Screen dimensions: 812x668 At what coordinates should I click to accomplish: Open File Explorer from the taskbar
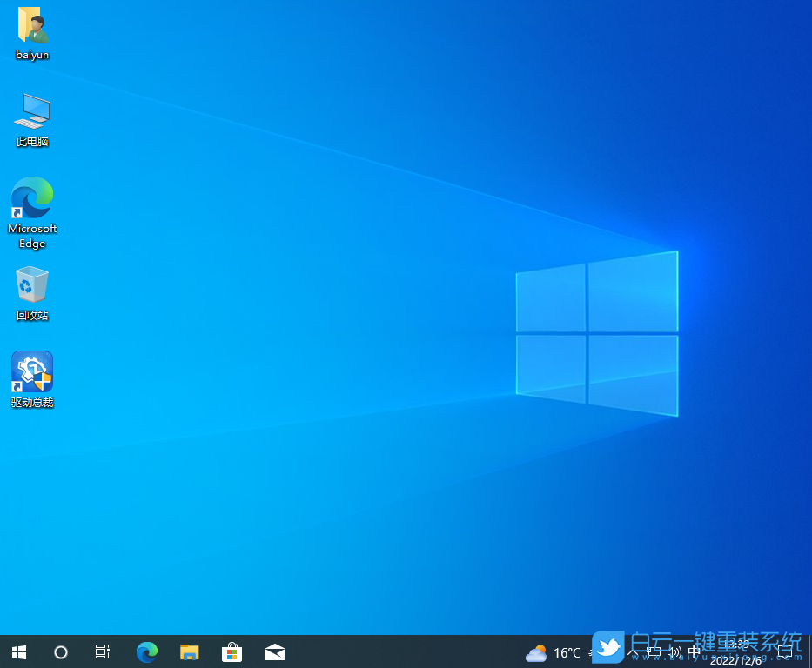click(189, 651)
